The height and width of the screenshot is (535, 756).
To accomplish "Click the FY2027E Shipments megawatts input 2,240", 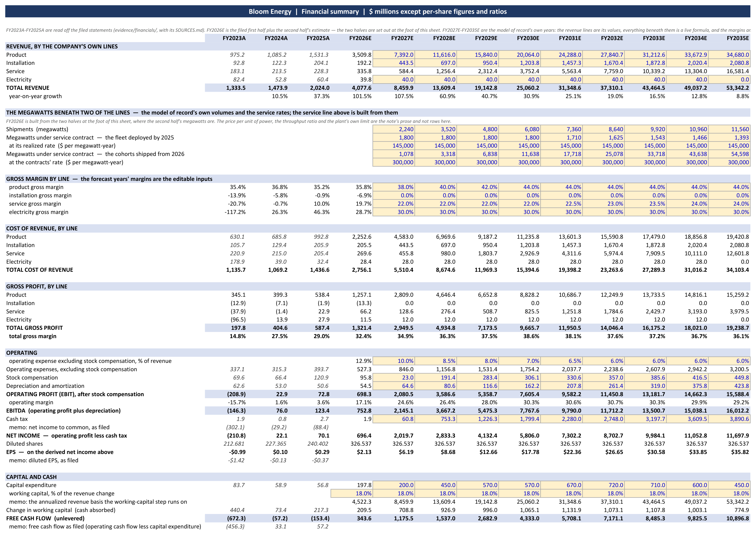I will pyautogui.click(x=394, y=129).
